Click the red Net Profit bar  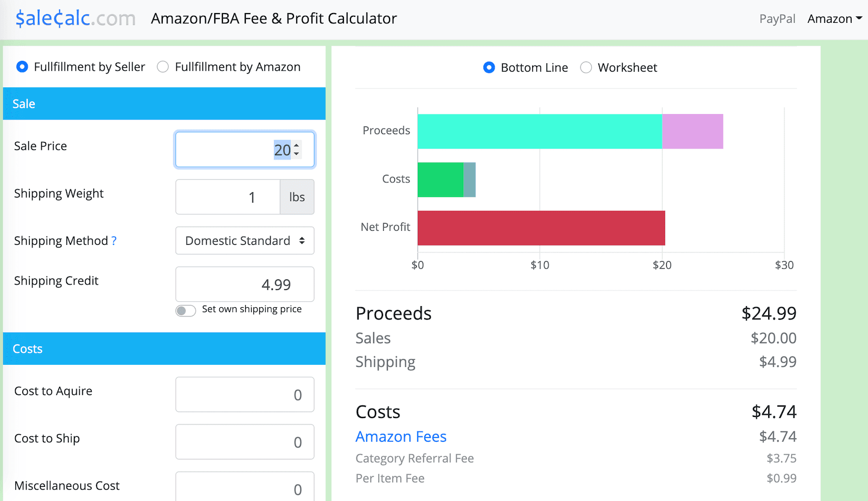point(541,228)
